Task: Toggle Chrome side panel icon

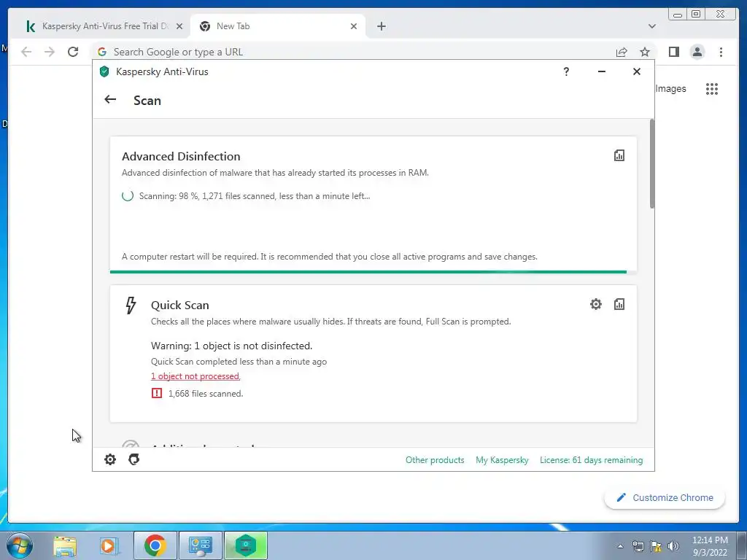Action: pos(673,52)
